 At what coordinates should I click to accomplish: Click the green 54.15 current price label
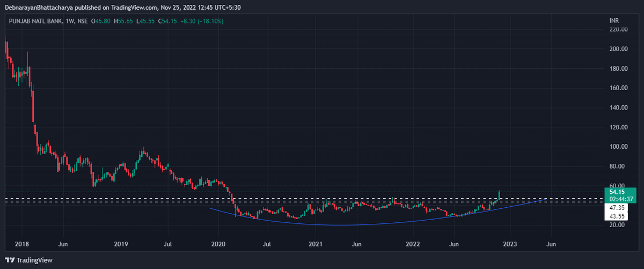(617, 192)
